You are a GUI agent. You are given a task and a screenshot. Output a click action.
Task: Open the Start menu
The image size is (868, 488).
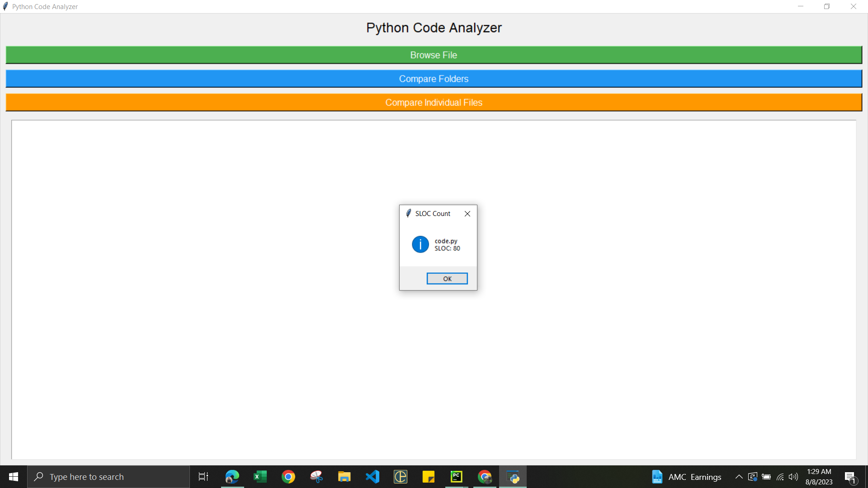click(x=13, y=477)
